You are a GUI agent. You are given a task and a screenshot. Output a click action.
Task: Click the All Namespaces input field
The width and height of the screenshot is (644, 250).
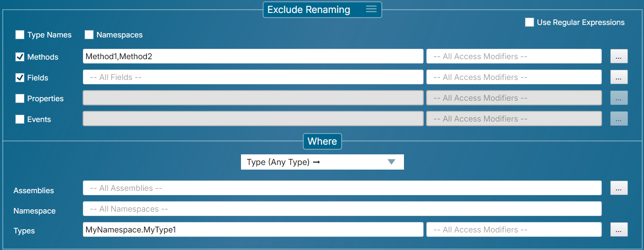point(342,209)
